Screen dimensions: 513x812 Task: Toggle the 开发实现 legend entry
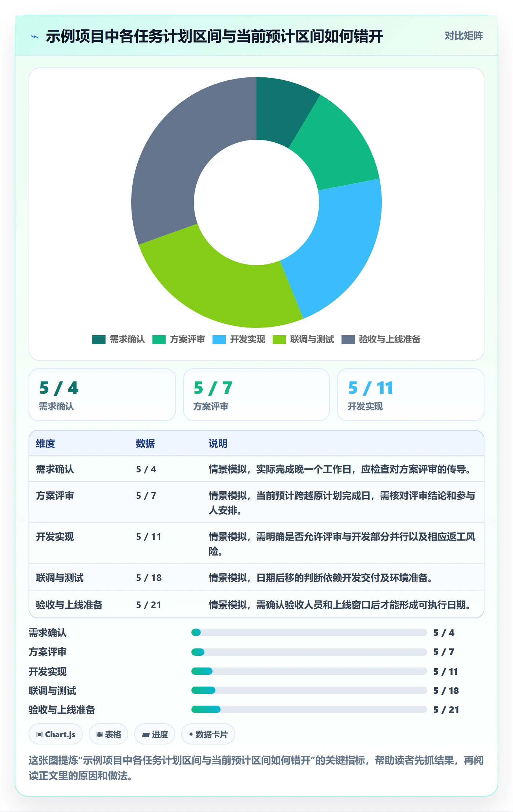coord(239,340)
